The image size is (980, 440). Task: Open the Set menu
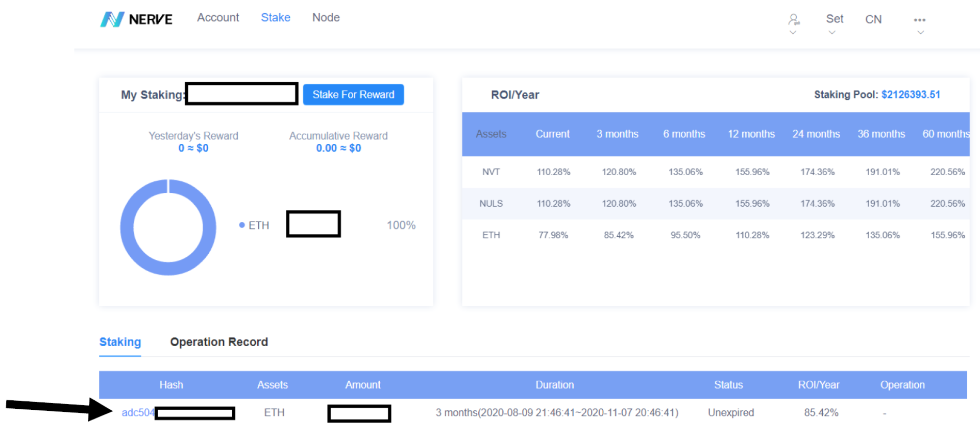(835, 19)
